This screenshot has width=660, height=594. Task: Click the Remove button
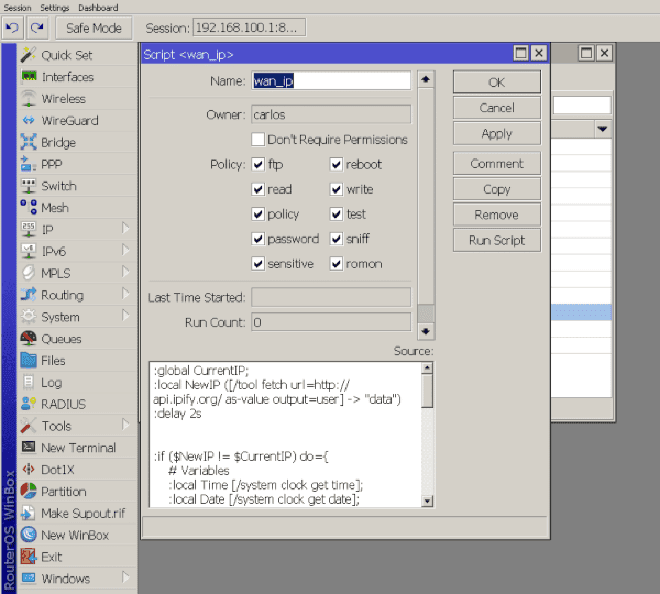pyautogui.click(x=497, y=215)
